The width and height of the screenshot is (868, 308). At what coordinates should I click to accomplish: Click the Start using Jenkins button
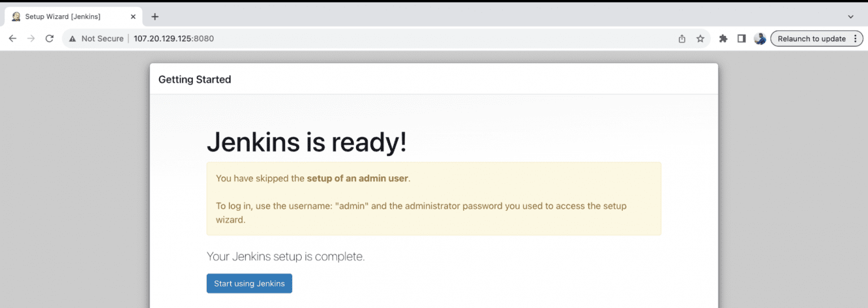[249, 283]
